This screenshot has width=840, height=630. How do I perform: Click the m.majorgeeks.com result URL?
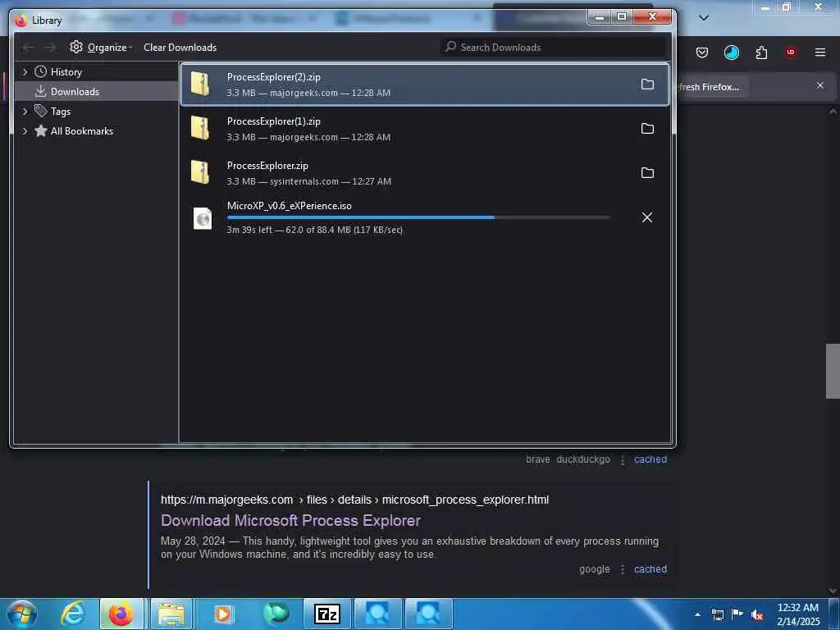(354, 500)
